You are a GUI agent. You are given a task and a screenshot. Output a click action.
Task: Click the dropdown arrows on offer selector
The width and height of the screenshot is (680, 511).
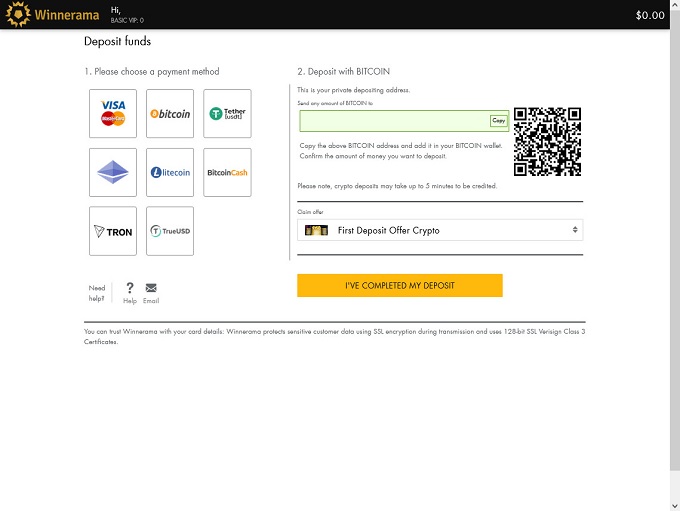575,230
